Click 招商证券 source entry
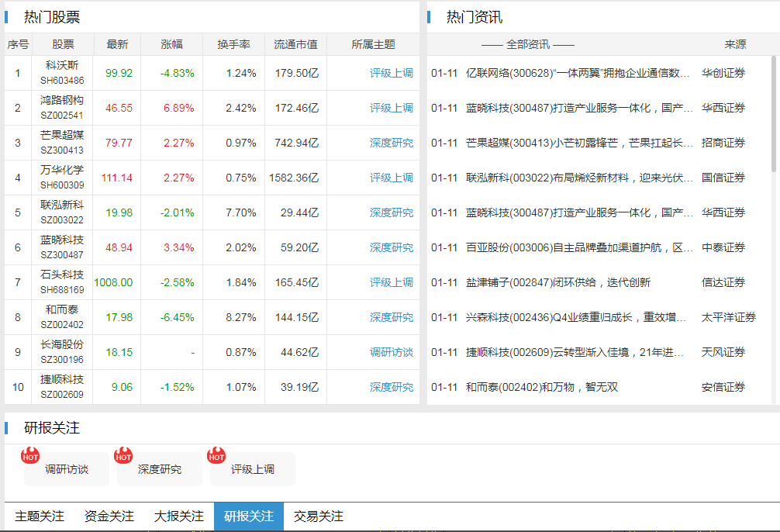Viewport: 780px width, 532px height. [723, 143]
